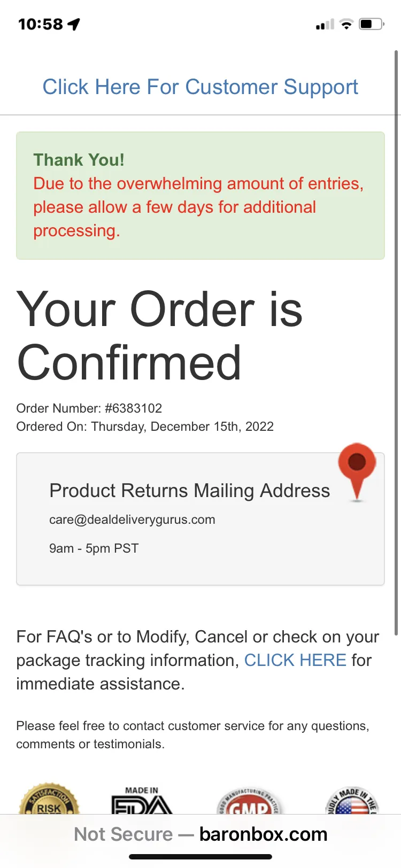401x868 pixels.
Task: Tap the Your Order is Confirmed heading
Action: click(x=159, y=335)
